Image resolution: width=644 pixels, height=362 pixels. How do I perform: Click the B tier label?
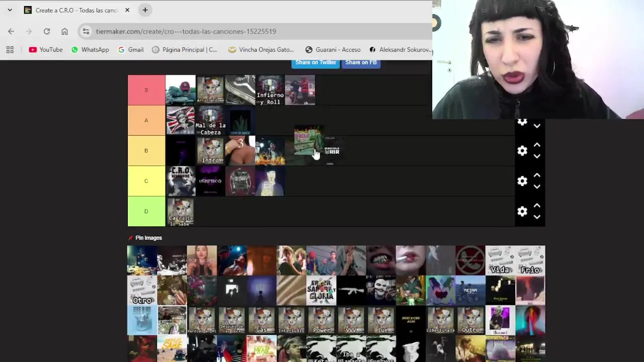click(x=146, y=150)
